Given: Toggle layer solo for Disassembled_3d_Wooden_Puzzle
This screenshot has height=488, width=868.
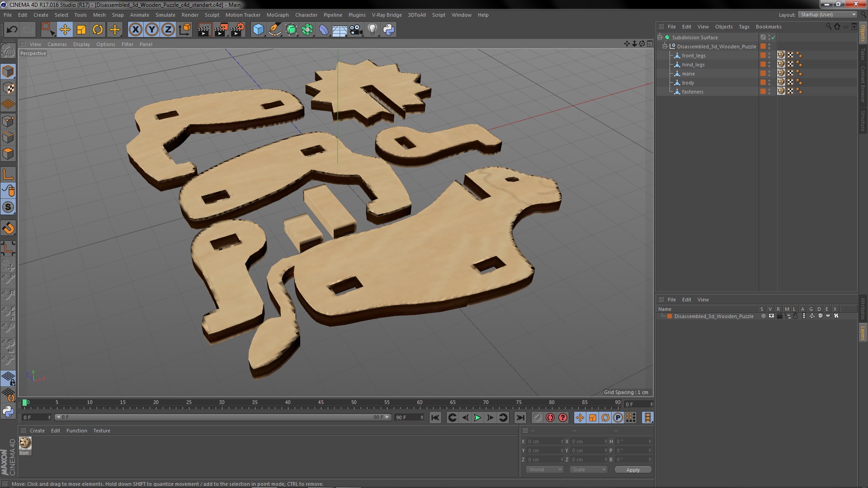Looking at the screenshot, I should coord(764,316).
